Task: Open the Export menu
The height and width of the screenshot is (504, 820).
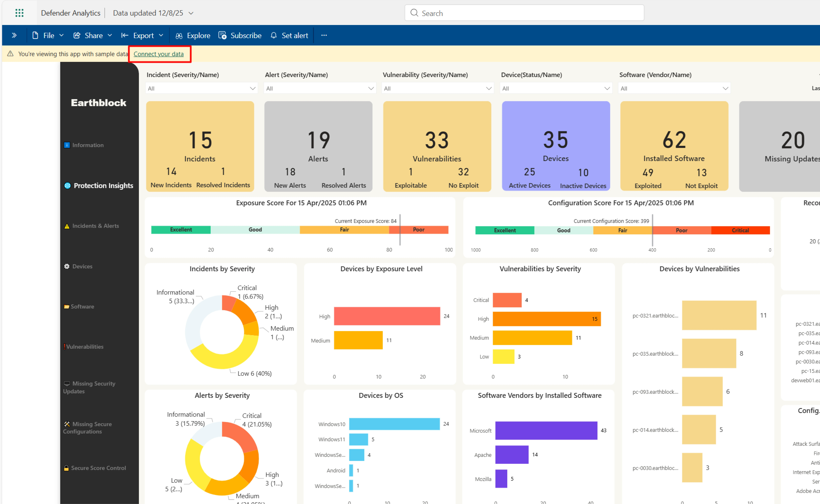Action: click(x=143, y=35)
